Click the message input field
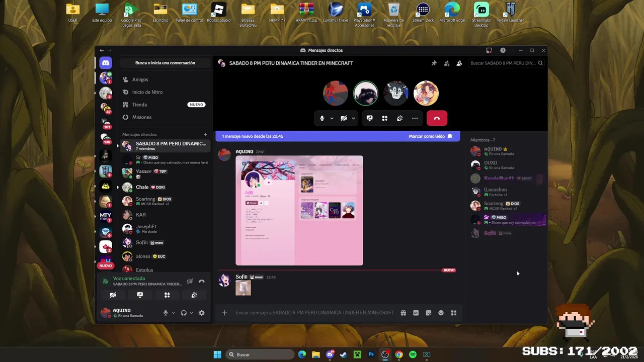 point(314,313)
